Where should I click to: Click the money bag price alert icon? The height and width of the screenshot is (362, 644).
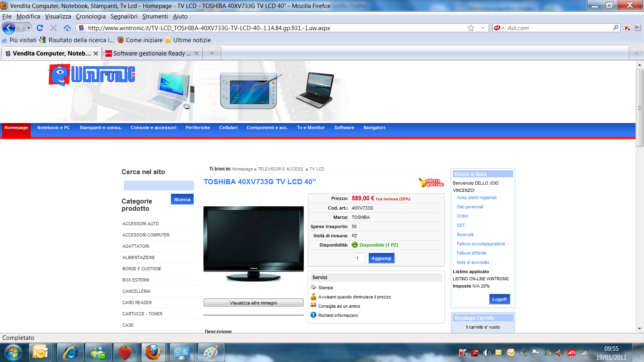[x=313, y=296]
